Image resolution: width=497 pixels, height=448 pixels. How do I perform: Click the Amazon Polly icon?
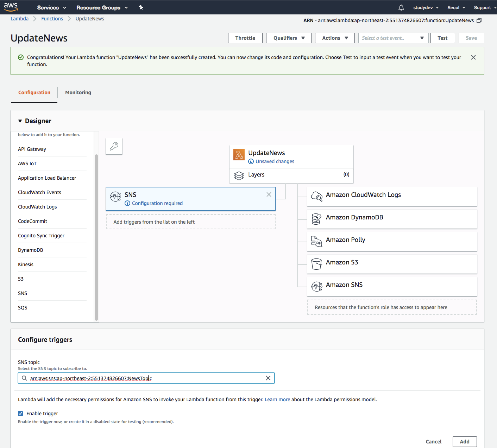[x=316, y=242]
